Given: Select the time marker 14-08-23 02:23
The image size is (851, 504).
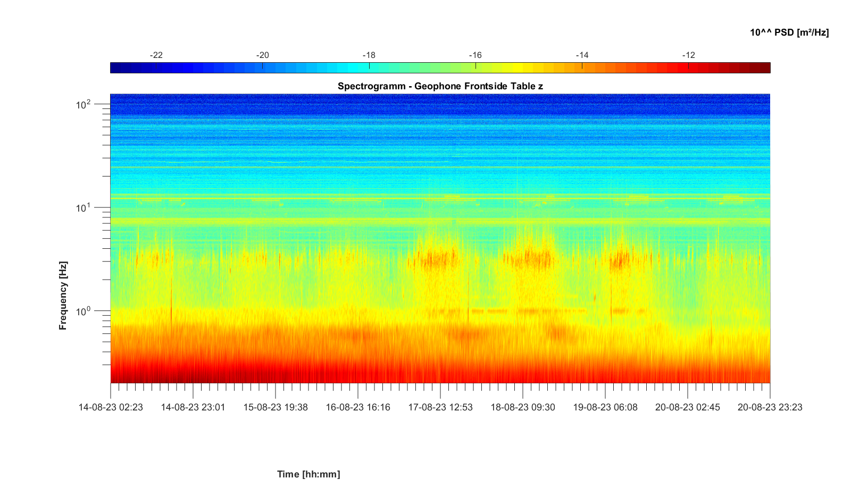Looking at the screenshot, I should pyautogui.click(x=111, y=407).
